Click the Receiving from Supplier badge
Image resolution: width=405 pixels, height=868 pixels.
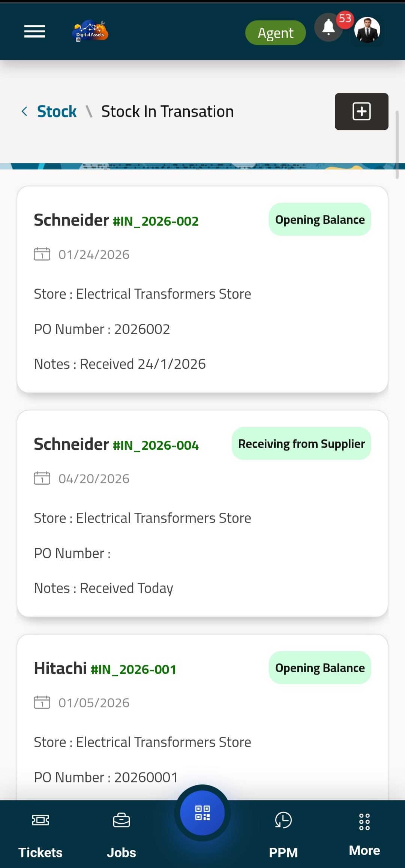301,444
